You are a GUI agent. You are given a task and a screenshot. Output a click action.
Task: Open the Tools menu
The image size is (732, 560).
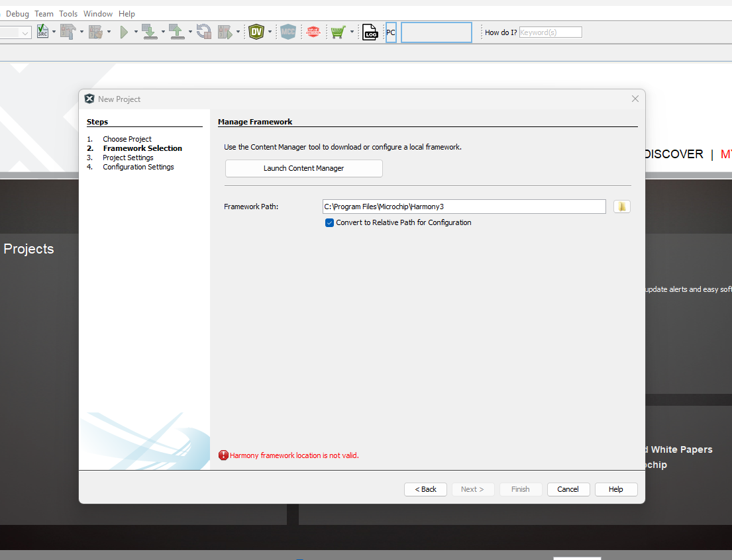[68, 13]
